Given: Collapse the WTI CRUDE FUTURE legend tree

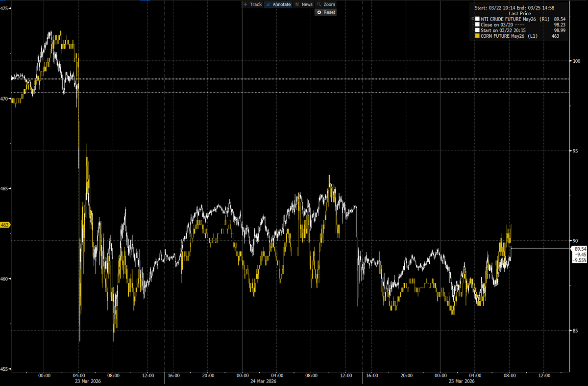Looking at the screenshot, I should coord(473,20).
